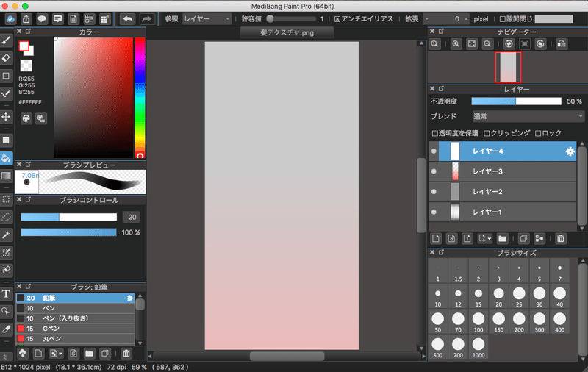The height and width of the screenshot is (372, 588).
Task: Rotate canvas right in Navigator
Action: 540,44
